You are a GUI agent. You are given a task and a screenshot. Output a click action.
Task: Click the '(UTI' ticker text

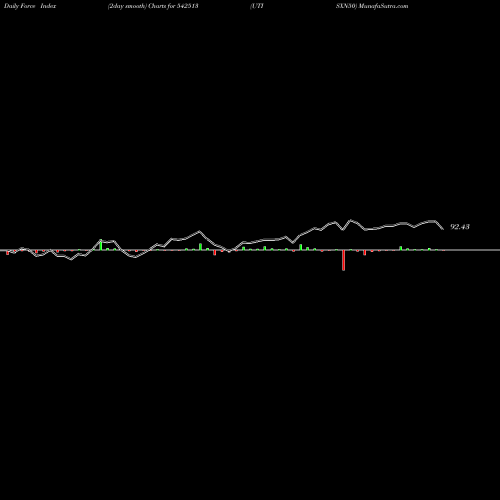coord(257,6)
